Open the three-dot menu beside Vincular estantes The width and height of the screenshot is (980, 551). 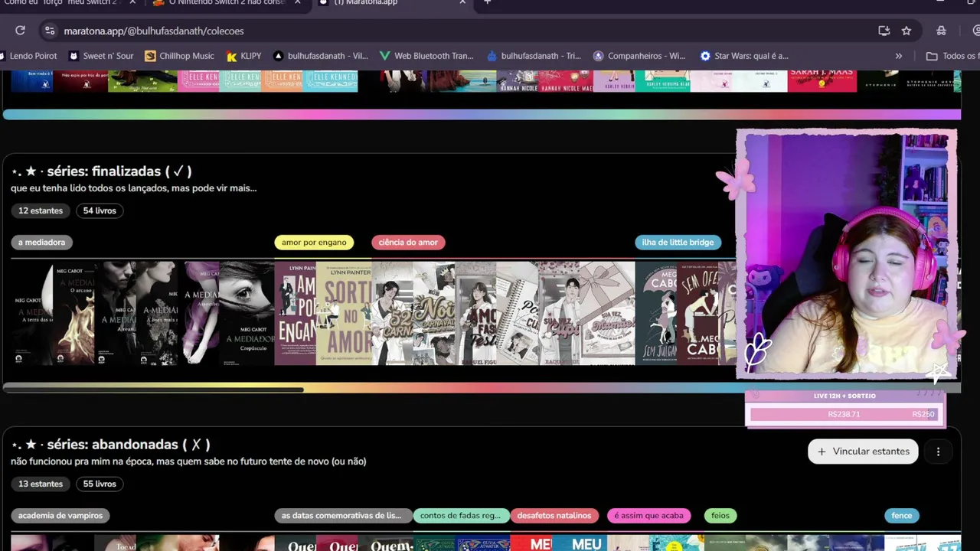pyautogui.click(x=938, y=452)
